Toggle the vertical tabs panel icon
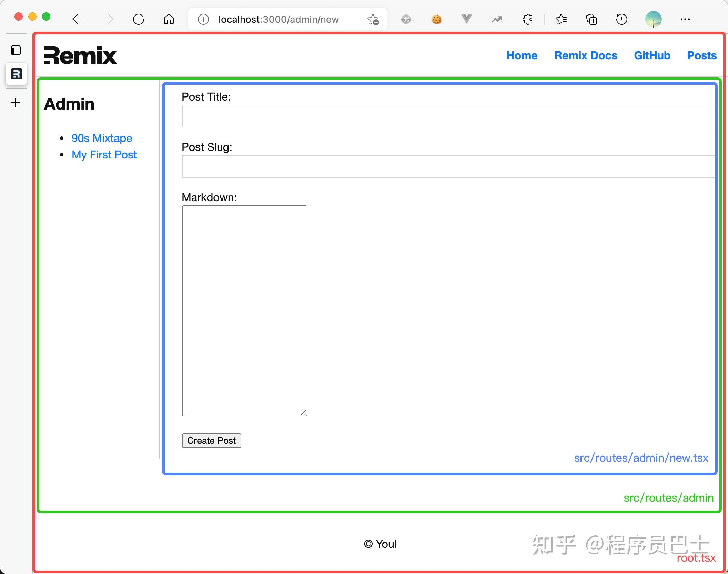Image resolution: width=728 pixels, height=574 pixels. point(16,50)
